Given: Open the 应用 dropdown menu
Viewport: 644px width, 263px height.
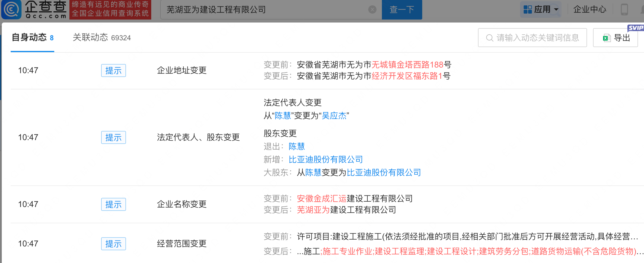Looking at the screenshot, I should click(x=541, y=9).
